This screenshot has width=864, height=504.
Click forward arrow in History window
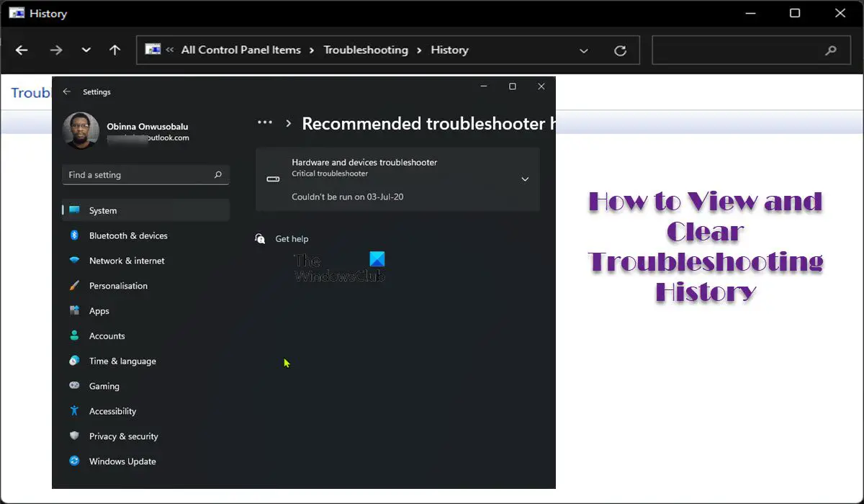click(56, 50)
